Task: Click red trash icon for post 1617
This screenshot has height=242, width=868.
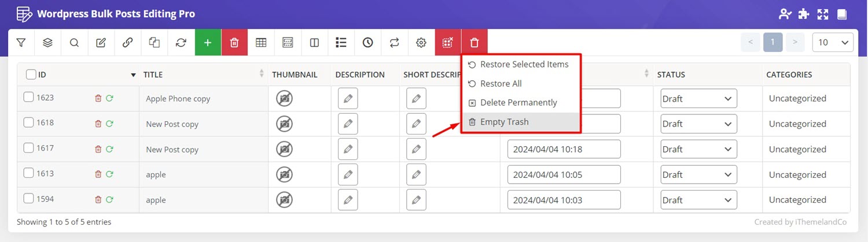Action: coord(98,149)
